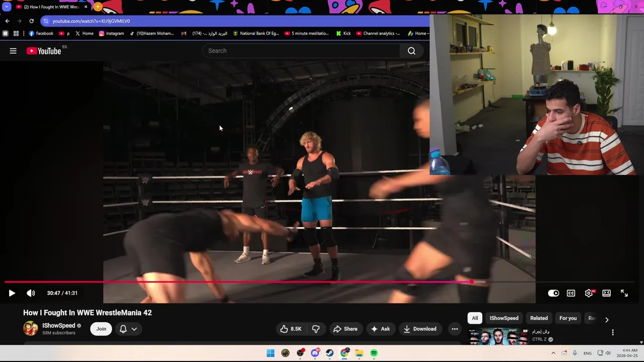Open the 5 minute meditation bookmark
The width and height of the screenshot is (644, 362).
[x=306, y=34]
